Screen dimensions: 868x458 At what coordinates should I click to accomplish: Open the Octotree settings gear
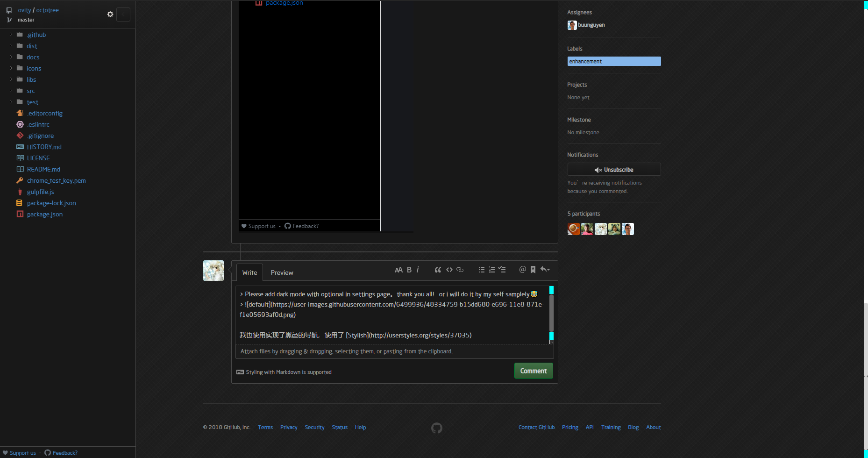(110, 14)
